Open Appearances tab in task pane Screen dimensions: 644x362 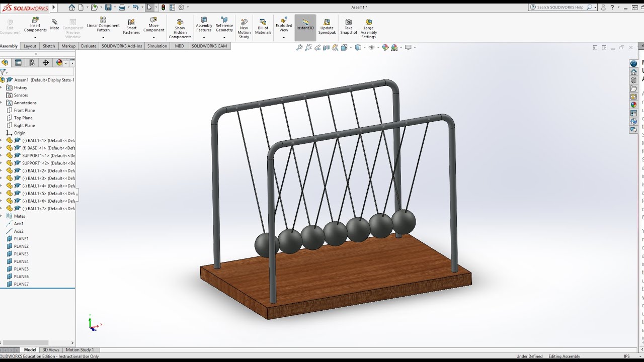634,105
